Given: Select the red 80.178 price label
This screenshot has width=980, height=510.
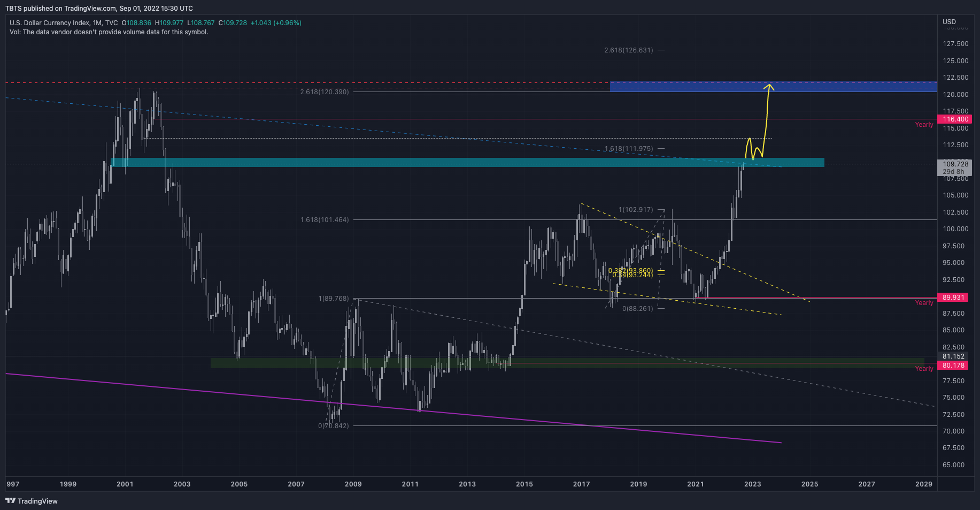Looking at the screenshot, I should click(953, 366).
